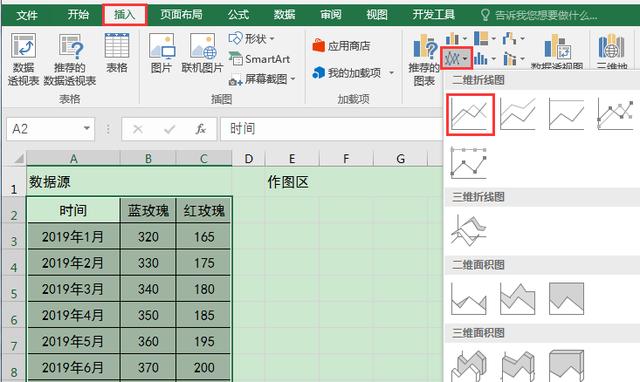Open the statistic (histogram) chart dropdown
640x382 pixels.
(485, 59)
